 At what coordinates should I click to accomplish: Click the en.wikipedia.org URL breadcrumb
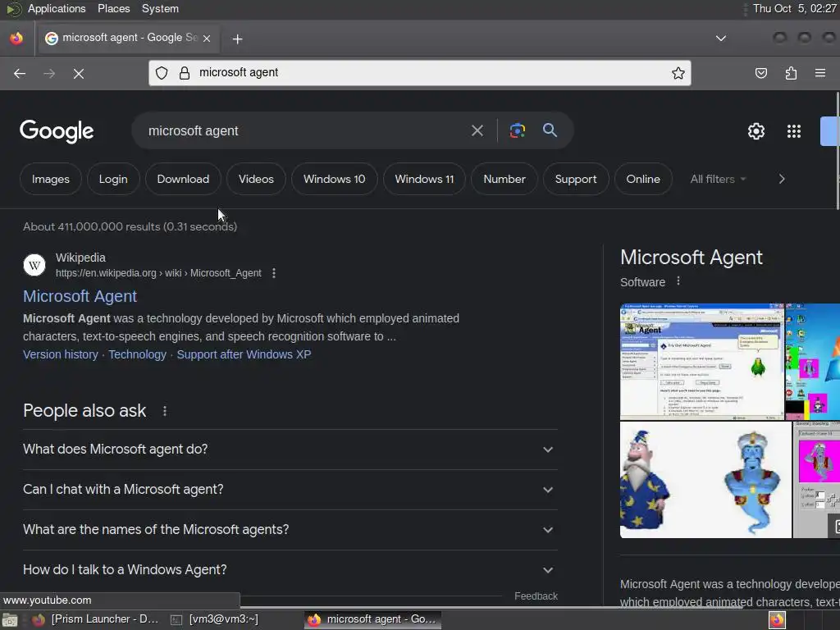click(158, 273)
